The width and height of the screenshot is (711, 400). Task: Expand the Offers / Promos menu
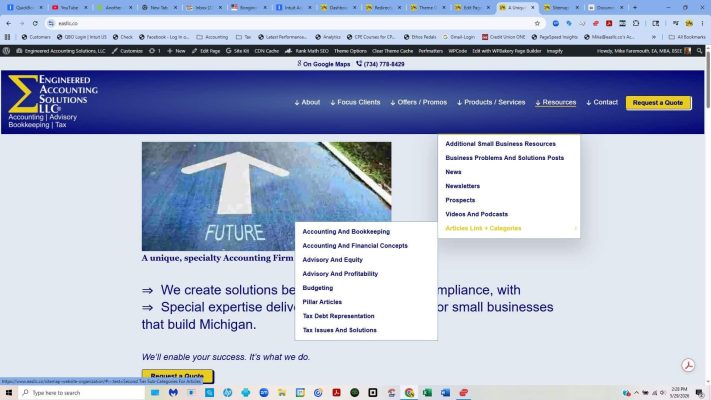pyautogui.click(x=419, y=102)
